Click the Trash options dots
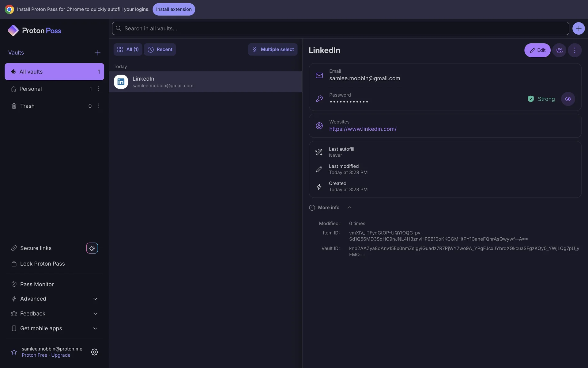 [98, 106]
